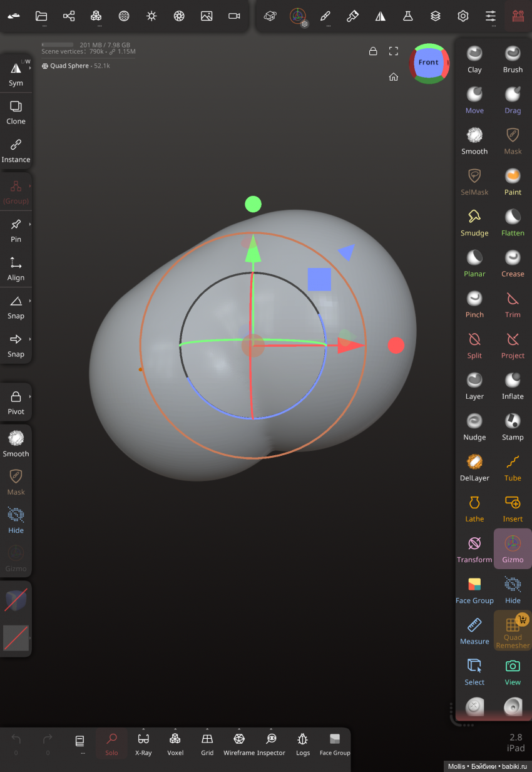Activate the Split tool
This screenshot has width=532, height=772.
474,346
